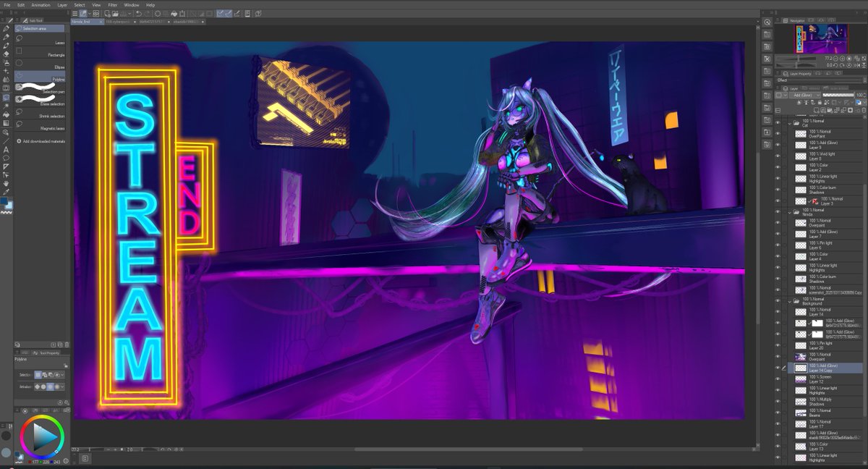Hide the Beams layer
The image size is (868, 469).
(778, 412)
